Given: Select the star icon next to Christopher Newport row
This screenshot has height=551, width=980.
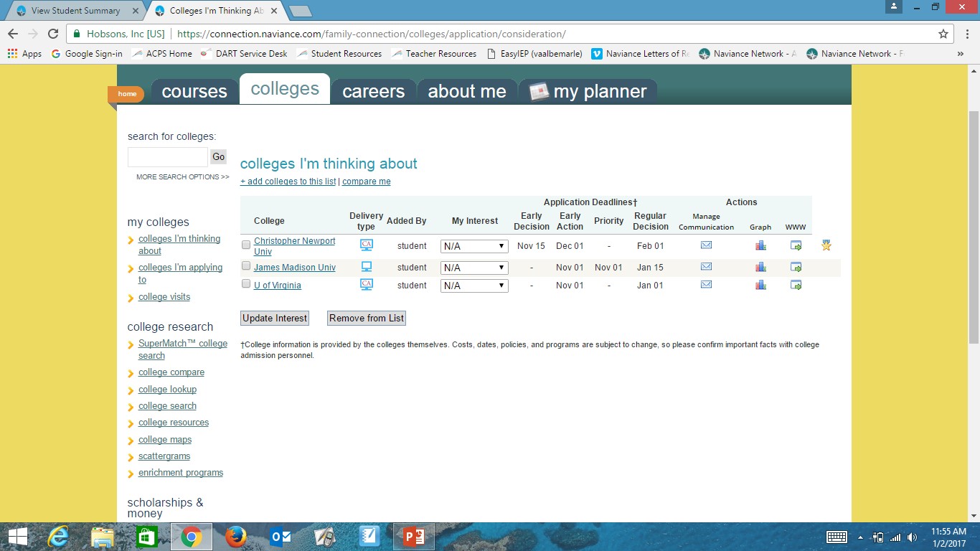Looking at the screenshot, I should pos(826,245).
